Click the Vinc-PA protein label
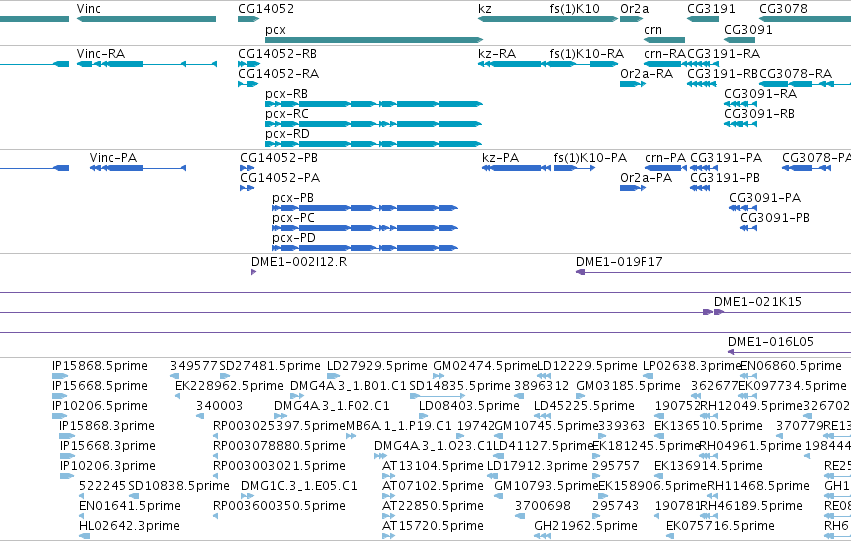Image resolution: width=851 pixels, height=541 pixels. point(113,158)
